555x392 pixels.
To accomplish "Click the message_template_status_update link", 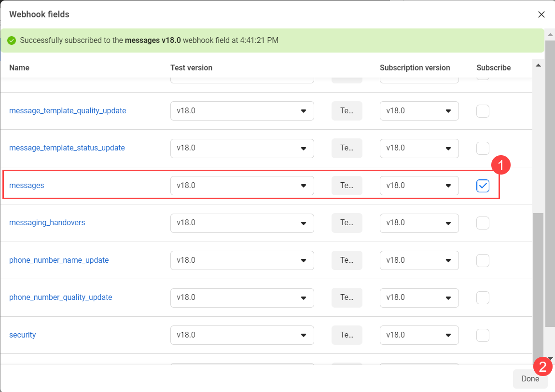I will coord(67,148).
